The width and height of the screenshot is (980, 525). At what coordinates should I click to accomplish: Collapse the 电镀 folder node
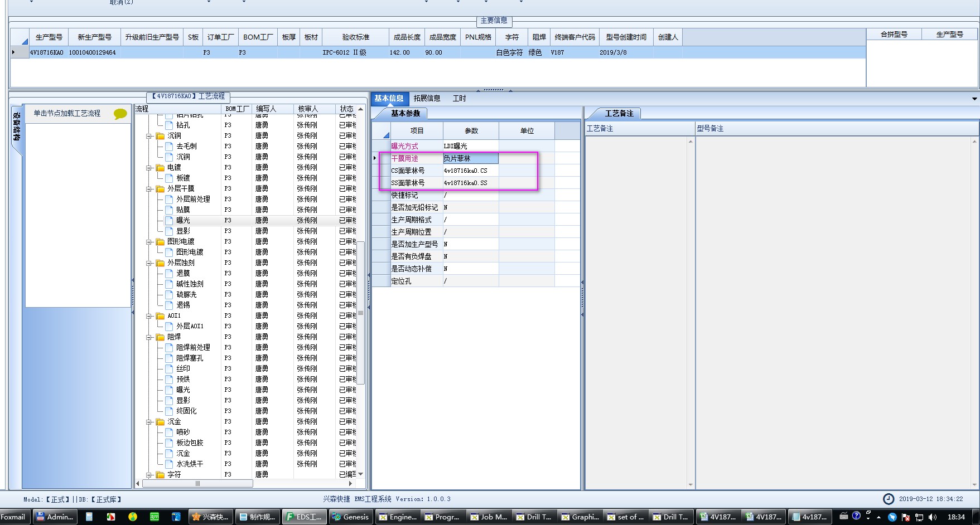[149, 168]
